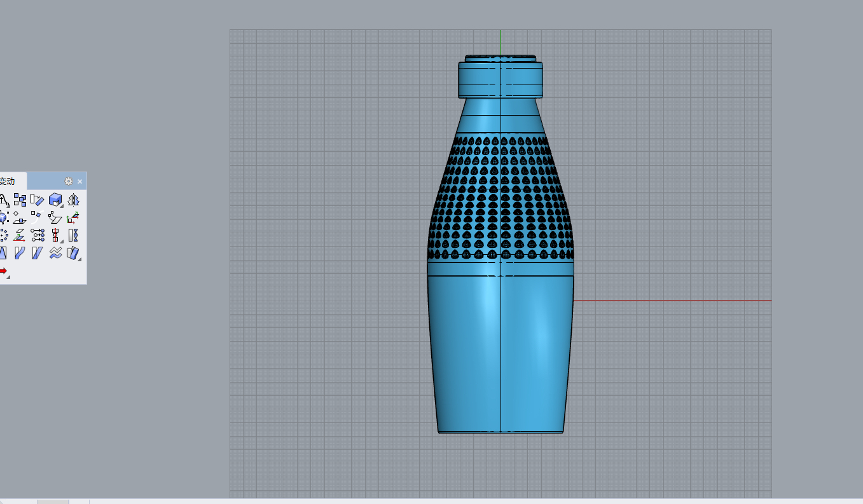Select the Set Points tool
Screen dimensions: 863x504
coord(36,235)
